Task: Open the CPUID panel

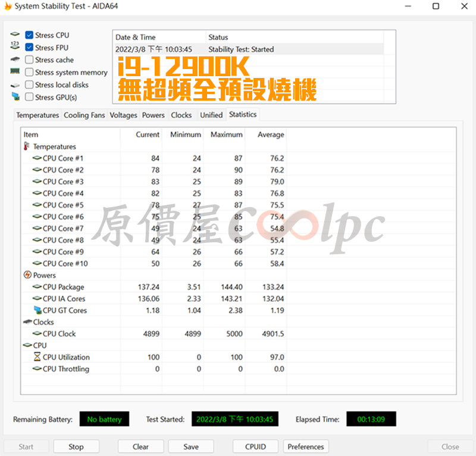Action: [x=255, y=446]
